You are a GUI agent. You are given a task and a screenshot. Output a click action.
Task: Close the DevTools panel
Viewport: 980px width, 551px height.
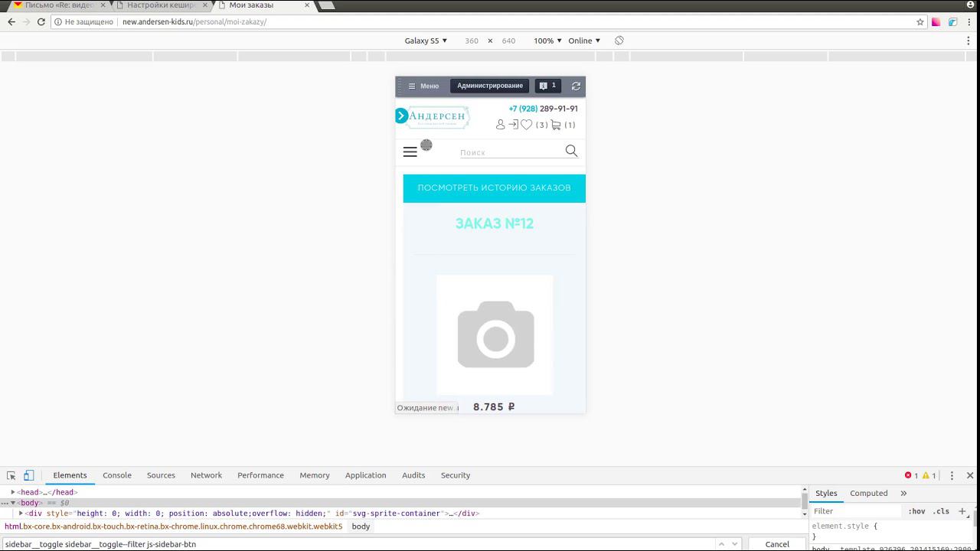click(x=970, y=475)
